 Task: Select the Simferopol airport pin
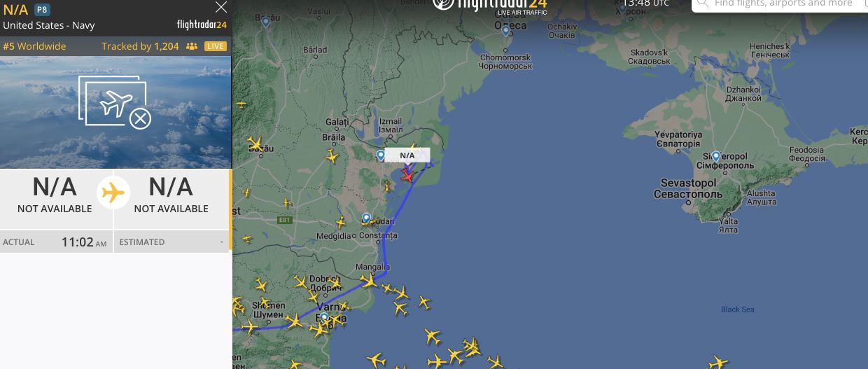click(716, 157)
